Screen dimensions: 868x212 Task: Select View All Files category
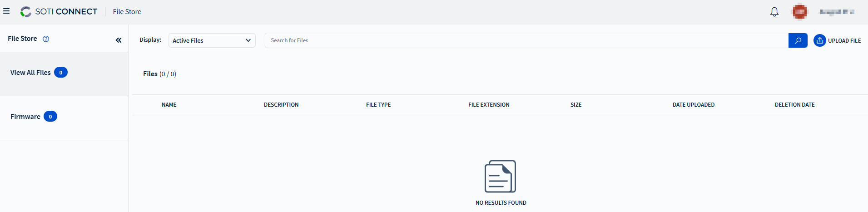[x=31, y=73]
